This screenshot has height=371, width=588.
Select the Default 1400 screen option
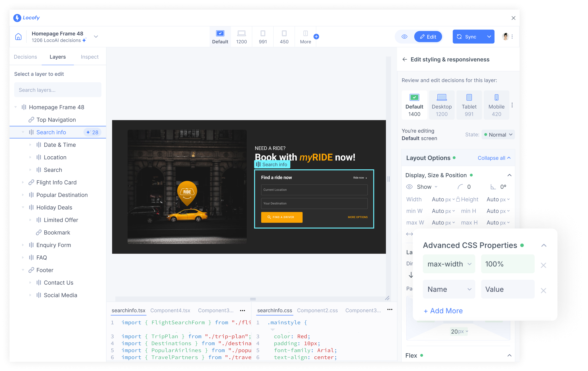(414, 105)
